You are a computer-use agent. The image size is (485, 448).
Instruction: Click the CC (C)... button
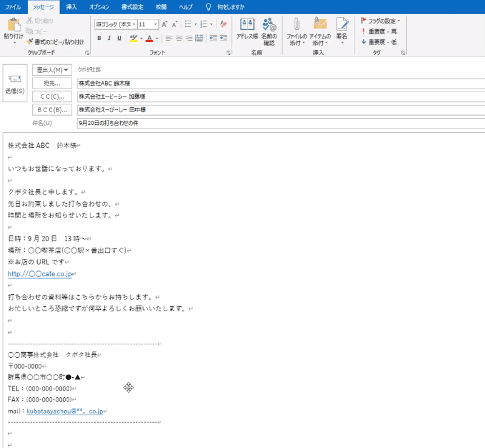52,96
